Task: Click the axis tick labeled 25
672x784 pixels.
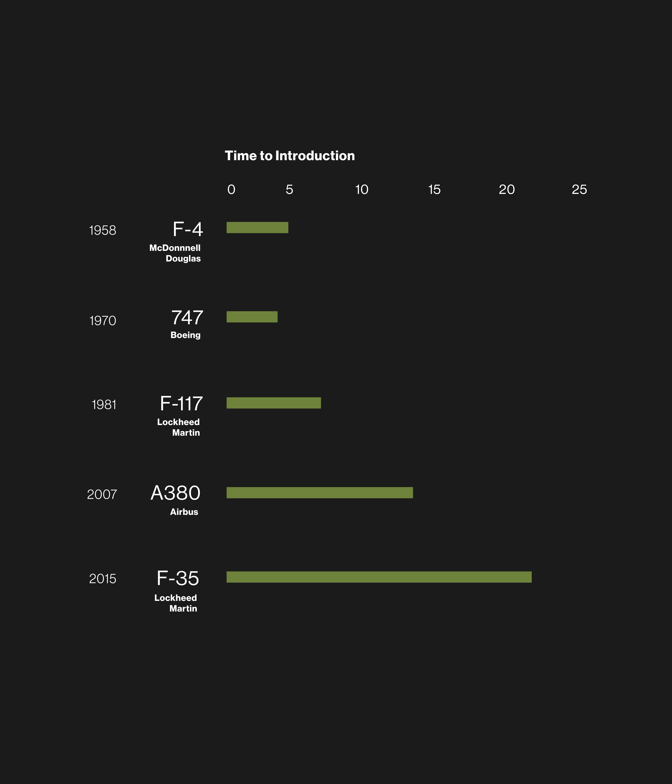Action: (579, 190)
